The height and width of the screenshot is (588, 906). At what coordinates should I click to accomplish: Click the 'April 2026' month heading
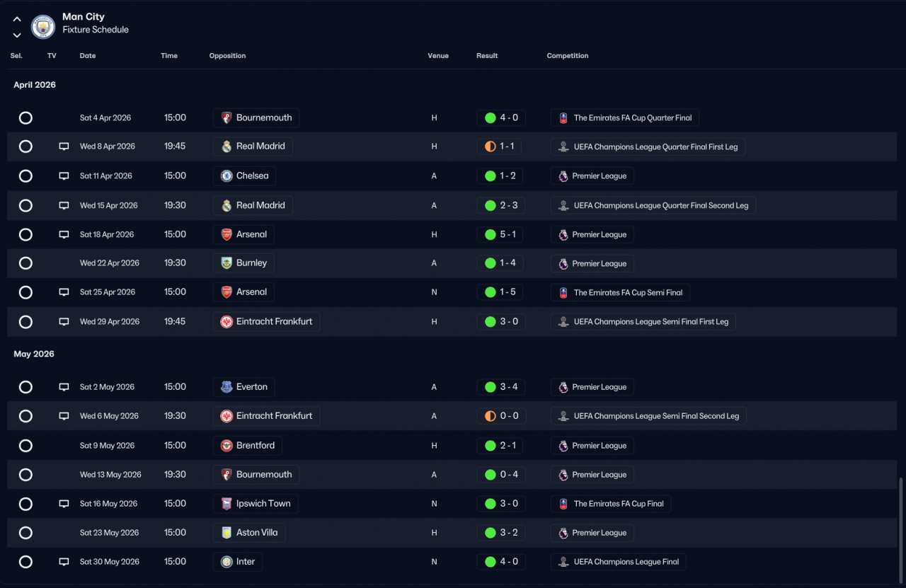click(x=35, y=85)
